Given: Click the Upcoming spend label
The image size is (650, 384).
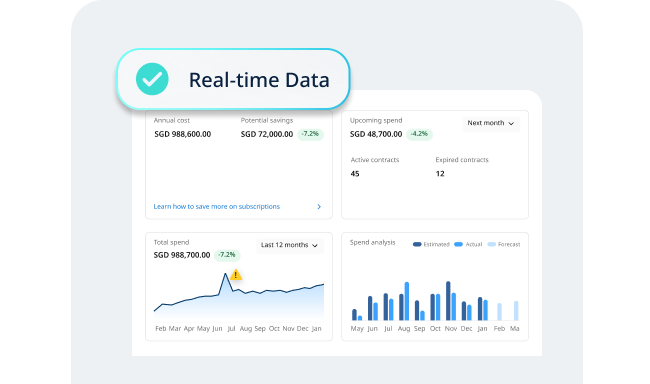Looking at the screenshot, I should [376, 120].
